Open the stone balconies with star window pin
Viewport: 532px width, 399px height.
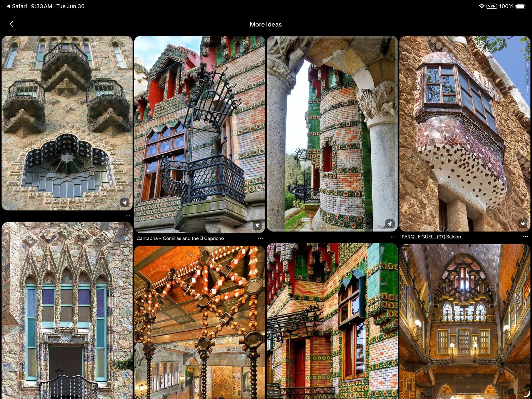67,123
